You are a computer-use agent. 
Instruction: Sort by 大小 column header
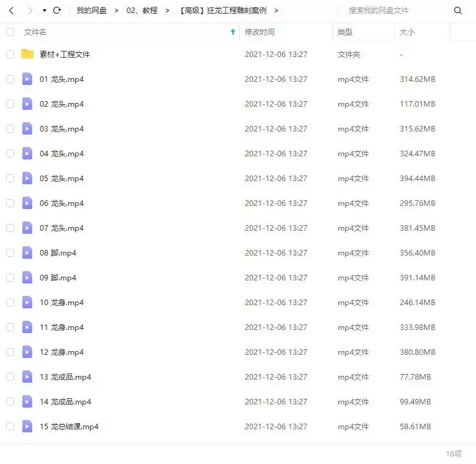pyautogui.click(x=407, y=32)
